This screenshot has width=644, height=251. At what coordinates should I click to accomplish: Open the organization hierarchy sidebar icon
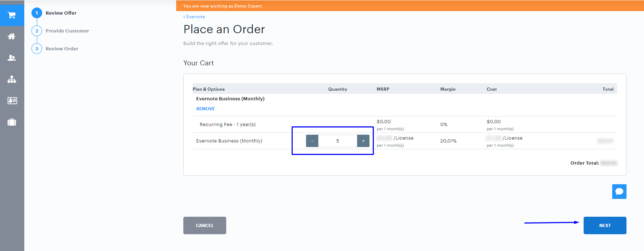(x=12, y=79)
